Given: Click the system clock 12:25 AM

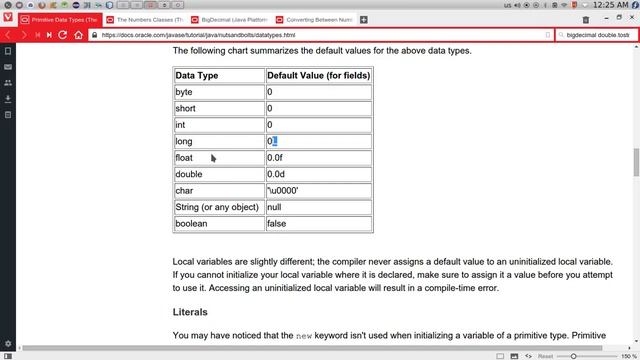Looking at the screenshot, I should point(610,5).
